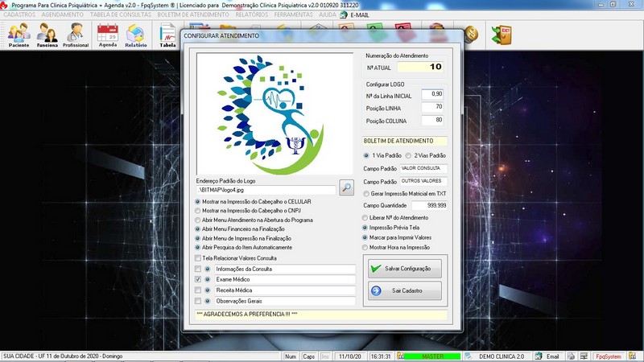Edit the Campo Quantidade field
Image resolution: width=644 pixels, height=362 pixels.
click(x=429, y=205)
